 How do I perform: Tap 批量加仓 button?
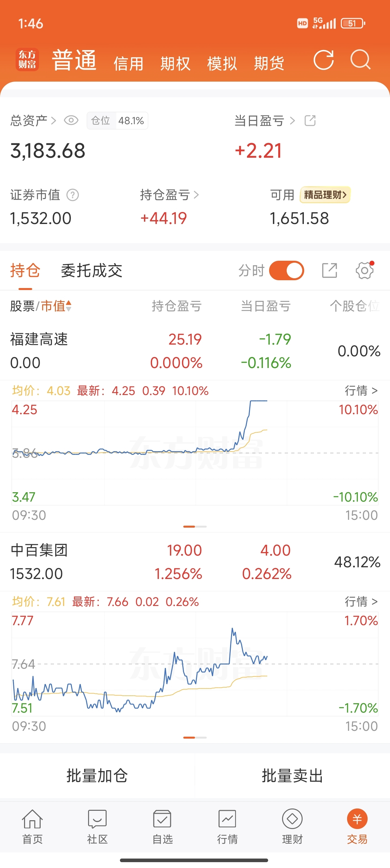click(x=97, y=776)
